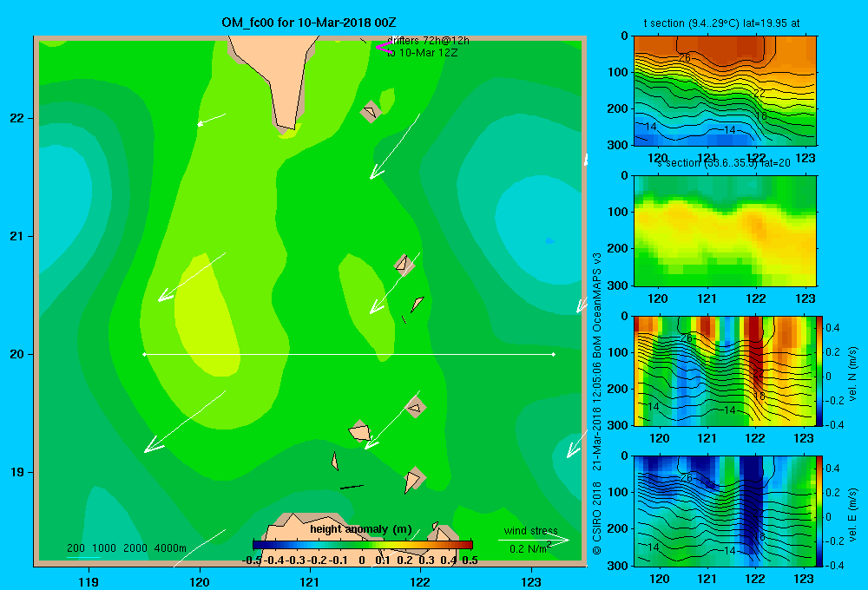Click the t section title with lat=19.95
This screenshot has height=590, width=868.
point(721,23)
